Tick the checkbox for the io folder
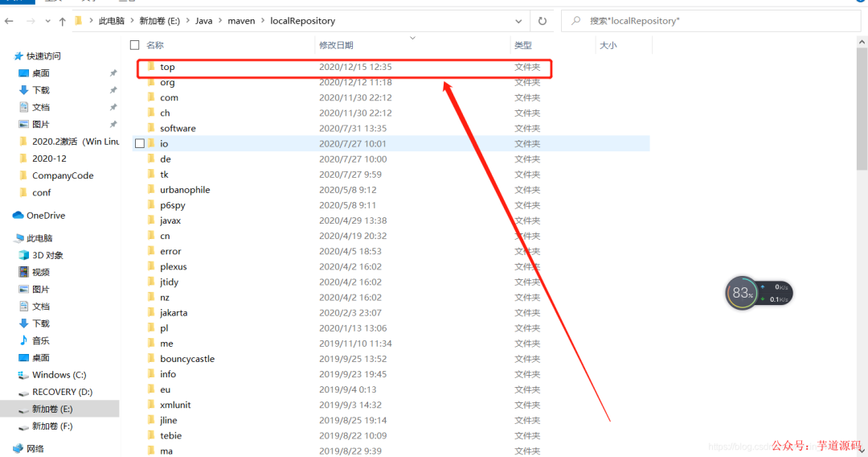This screenshot has width=868, height=457. tap(140, 143)
